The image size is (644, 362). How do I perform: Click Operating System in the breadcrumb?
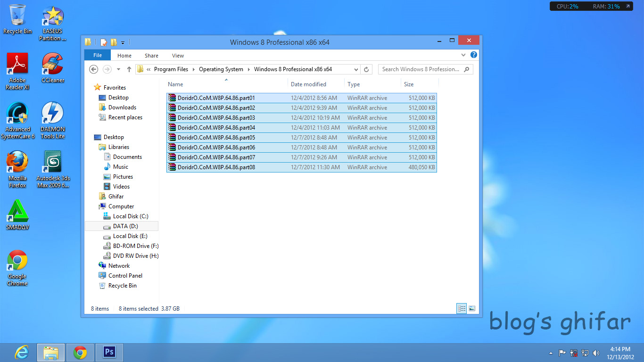point(221,69)
